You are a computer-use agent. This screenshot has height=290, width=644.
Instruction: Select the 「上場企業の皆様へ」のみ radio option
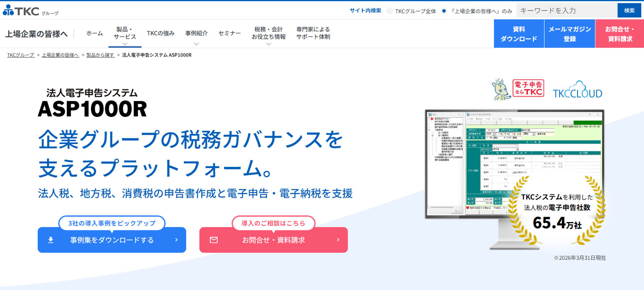coord(444,11)
